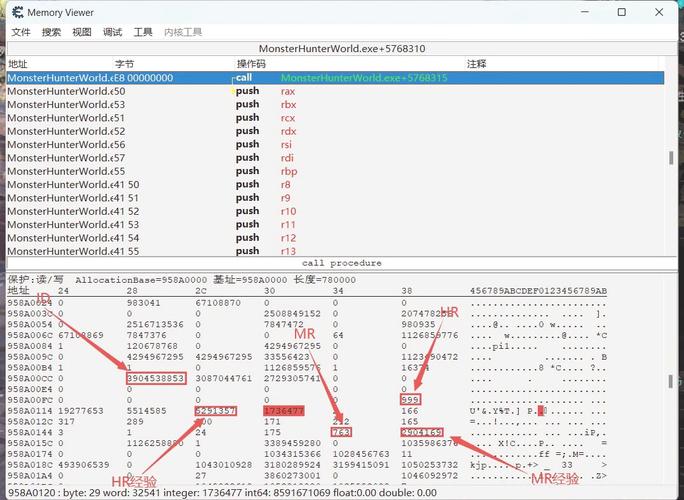Select the push r8 instruction row
The width and height of the screenshot is (684, 500).
(335, 185)
